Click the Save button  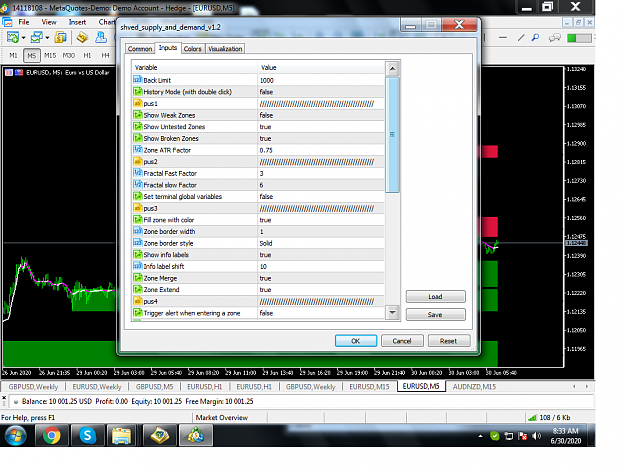coord(435,314)
